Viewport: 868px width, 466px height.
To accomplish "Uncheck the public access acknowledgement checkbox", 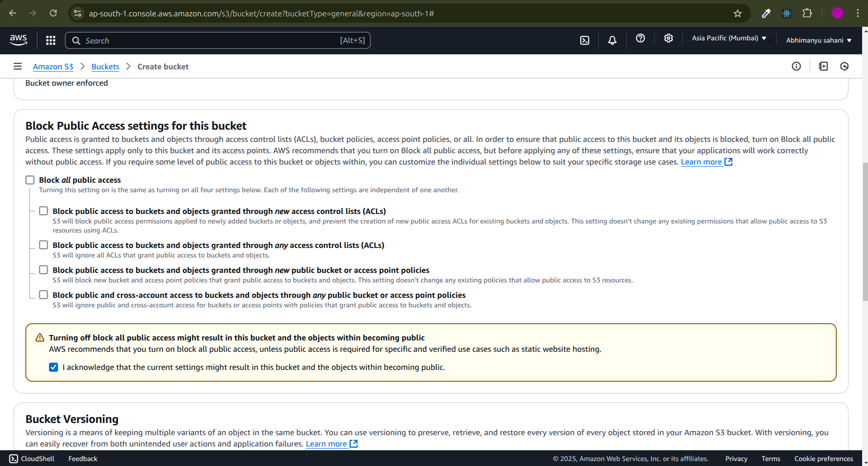I will 53,367.
